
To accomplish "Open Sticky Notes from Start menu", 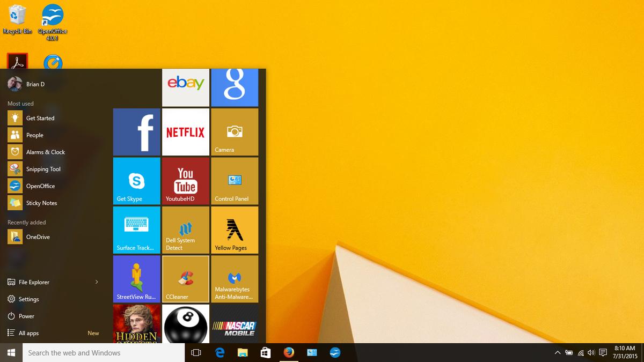I will click(x=56, y=203).
